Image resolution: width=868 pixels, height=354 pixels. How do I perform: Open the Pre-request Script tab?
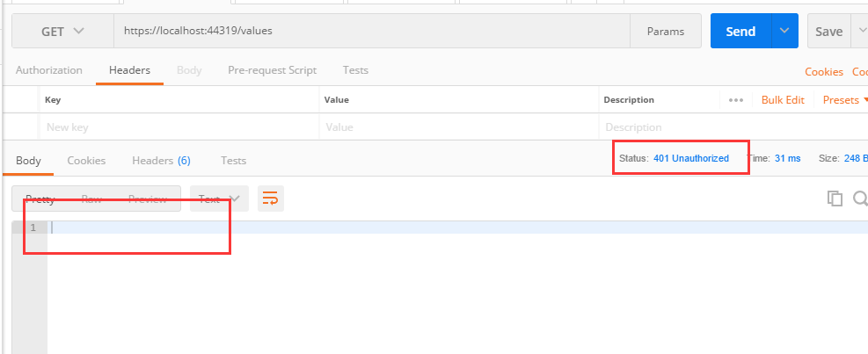[x=272, y=70]
